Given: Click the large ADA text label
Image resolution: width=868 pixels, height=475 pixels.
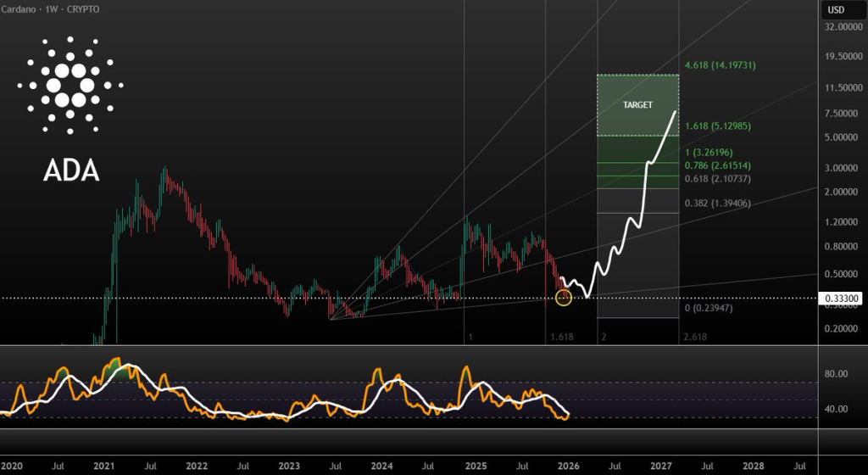Looking at the screenshot, I should [x=71, y=170].
